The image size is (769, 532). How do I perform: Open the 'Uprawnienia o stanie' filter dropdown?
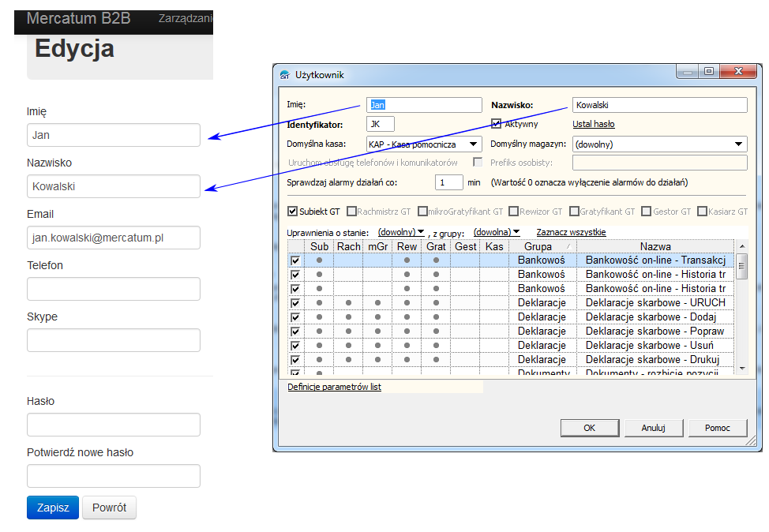coord(401,232)
